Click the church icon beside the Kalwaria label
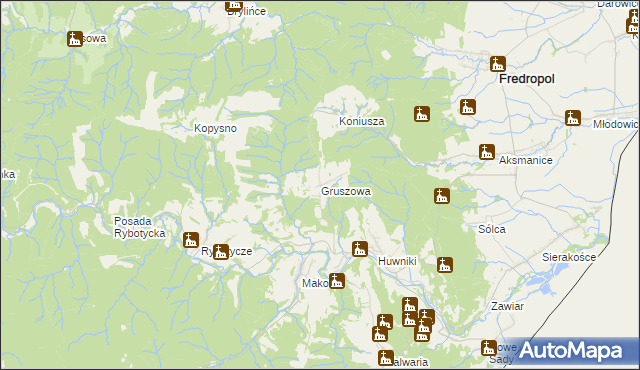Viewport: 640px width, 370px height. [x=386, y=358]
